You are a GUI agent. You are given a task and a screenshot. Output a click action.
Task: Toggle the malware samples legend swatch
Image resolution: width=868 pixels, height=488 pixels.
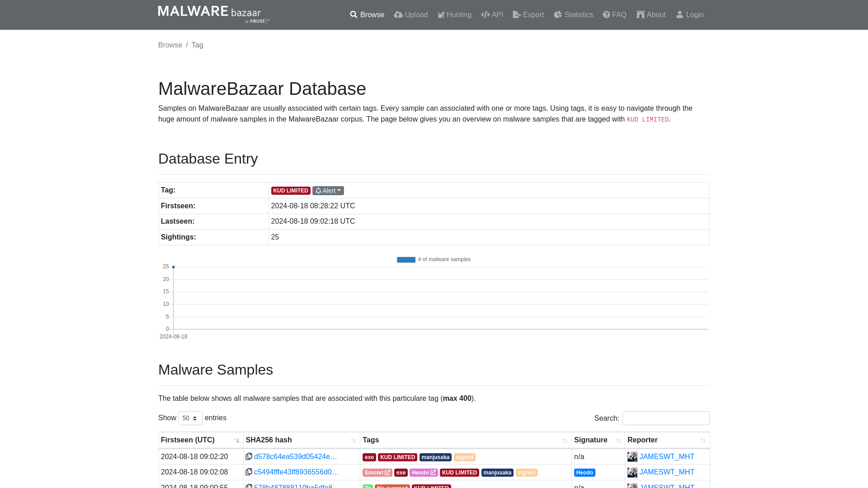[406, 260]
